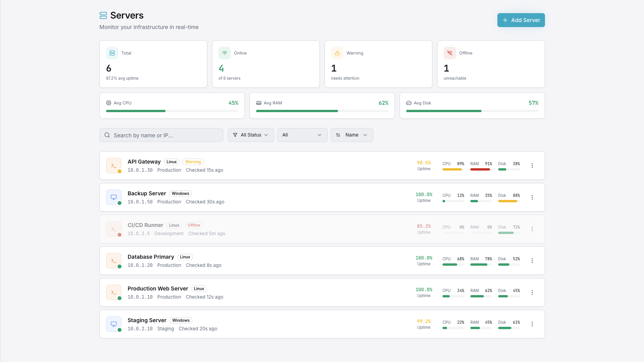Click the Avg CPU progress bar
644x362 pixels.
[172, 111]
